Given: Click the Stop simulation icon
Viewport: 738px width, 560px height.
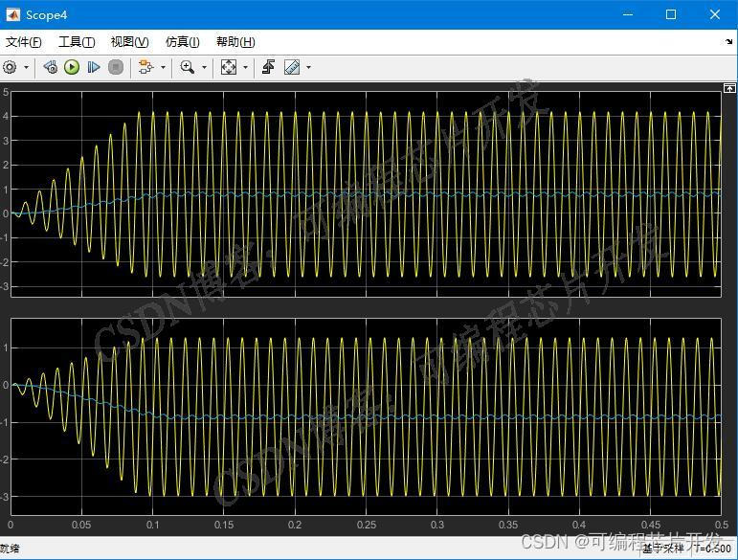Looking at the screenshot, I should [x=116, y=67].
